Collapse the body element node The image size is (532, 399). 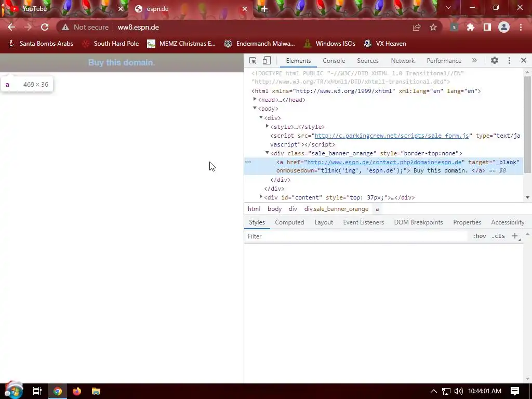point(255,108)
